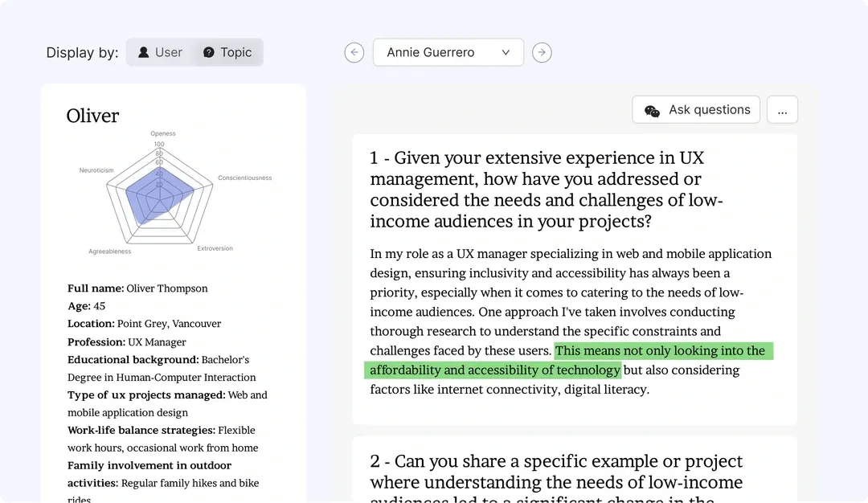This screenshot has height=503, width=868.
Task: Select the Topic tab in Display by
Action: pos(228,52)
